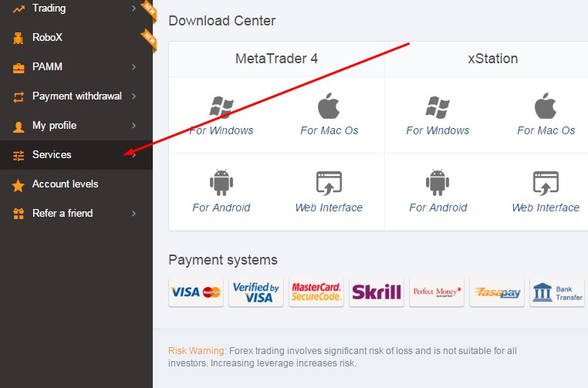
Task: Click MetaTrader 4 Windows logo icon
Action: point(221,107)
